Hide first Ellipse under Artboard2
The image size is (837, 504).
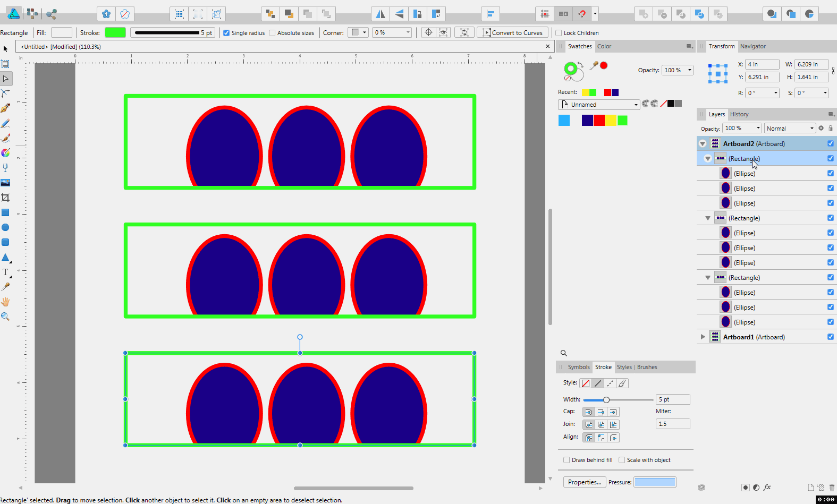[831, 173]
